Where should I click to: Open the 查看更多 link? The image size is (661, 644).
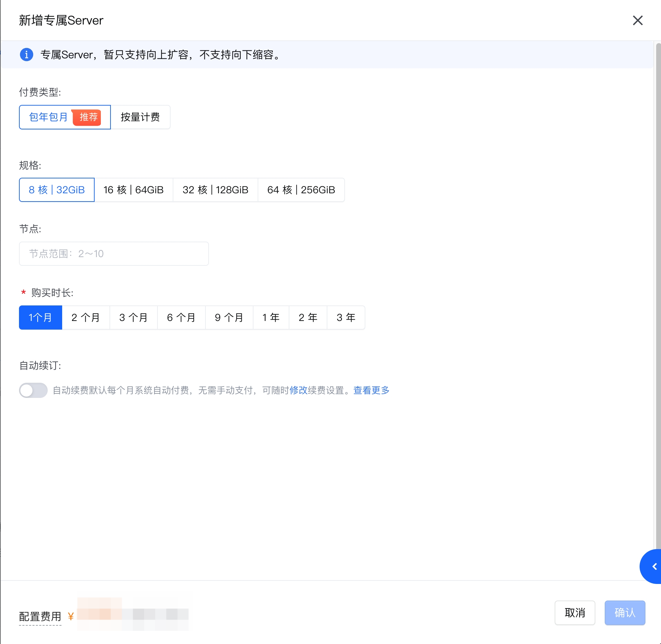pos(372,390)
